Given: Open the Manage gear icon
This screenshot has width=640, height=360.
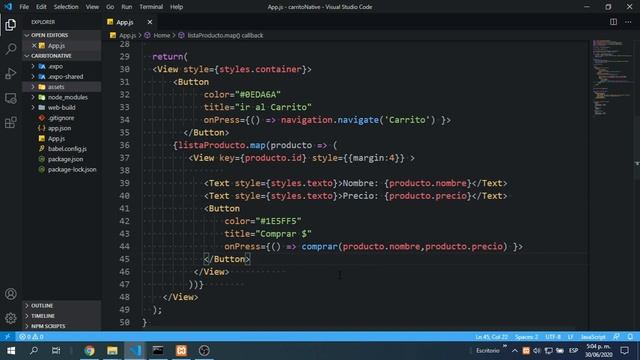Looking at the screenshot, I should tap(11, 318).
